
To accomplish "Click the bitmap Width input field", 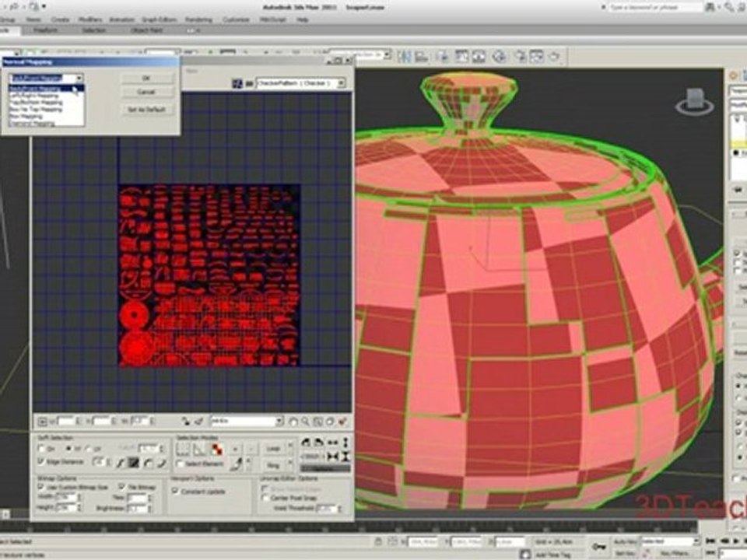I will [65, 497].
